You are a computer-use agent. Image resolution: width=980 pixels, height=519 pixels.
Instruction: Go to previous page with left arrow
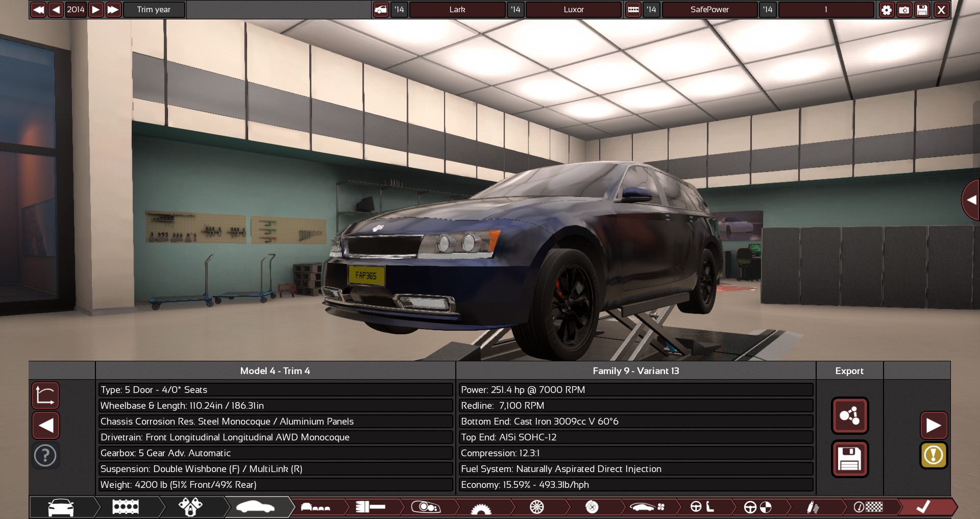45,425
